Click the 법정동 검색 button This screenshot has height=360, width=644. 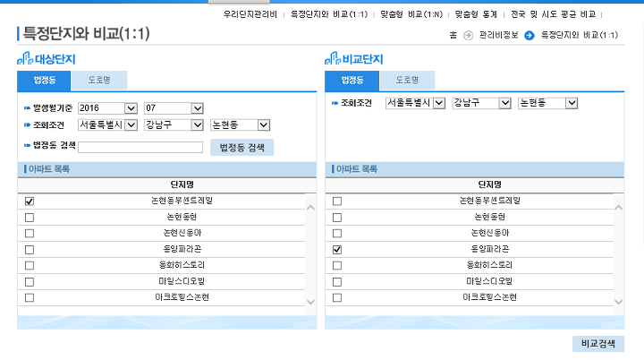pos(241,147)
